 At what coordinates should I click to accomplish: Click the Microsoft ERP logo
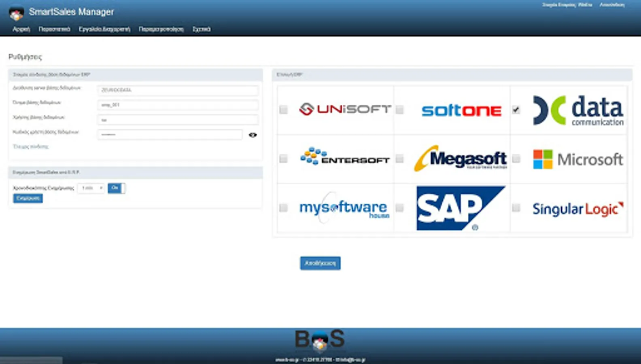click(x=578, y=159)
